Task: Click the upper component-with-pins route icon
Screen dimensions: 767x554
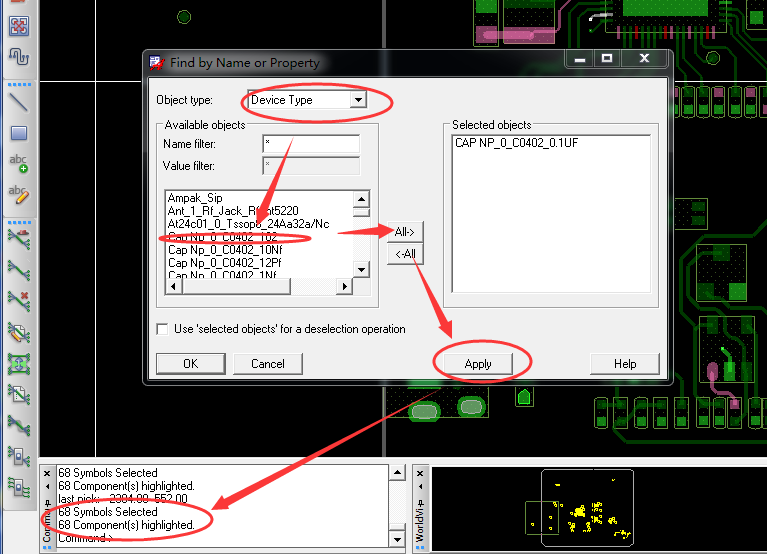Action: 19,456
